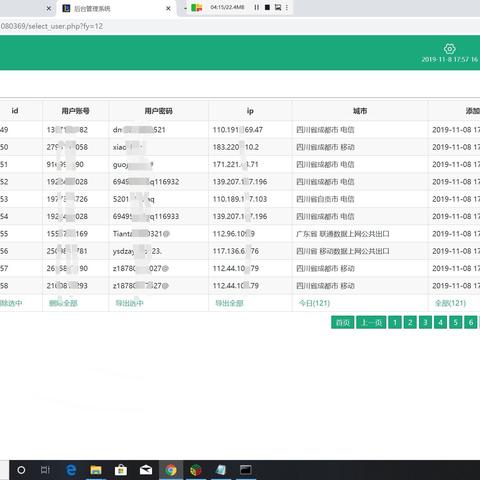Go to 首页 first page

[x=343, y=322]
